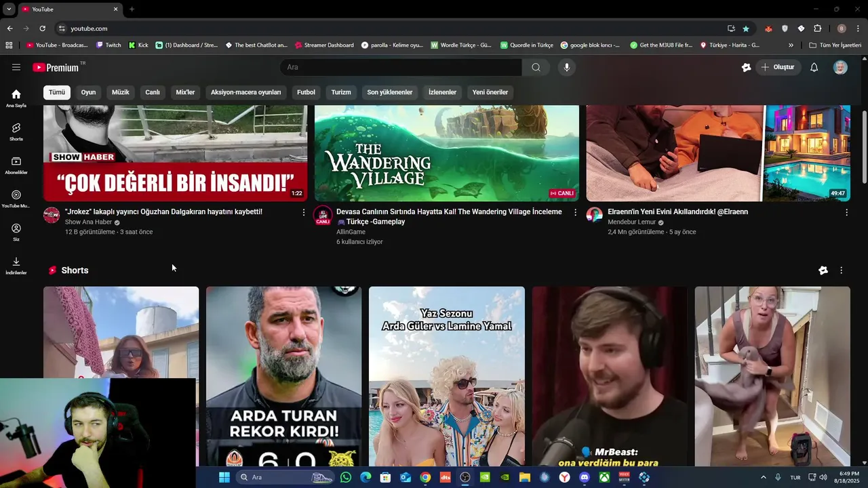Viewport: 868px width, 488px height.
Task: Open the YouTube hamburger guide menu
Action: pos(16,67)
